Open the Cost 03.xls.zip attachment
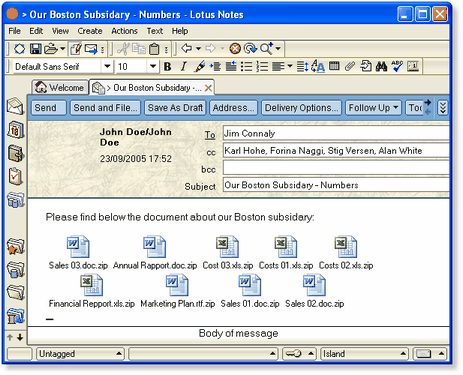 pyautogui.click(x=228, y=253)
